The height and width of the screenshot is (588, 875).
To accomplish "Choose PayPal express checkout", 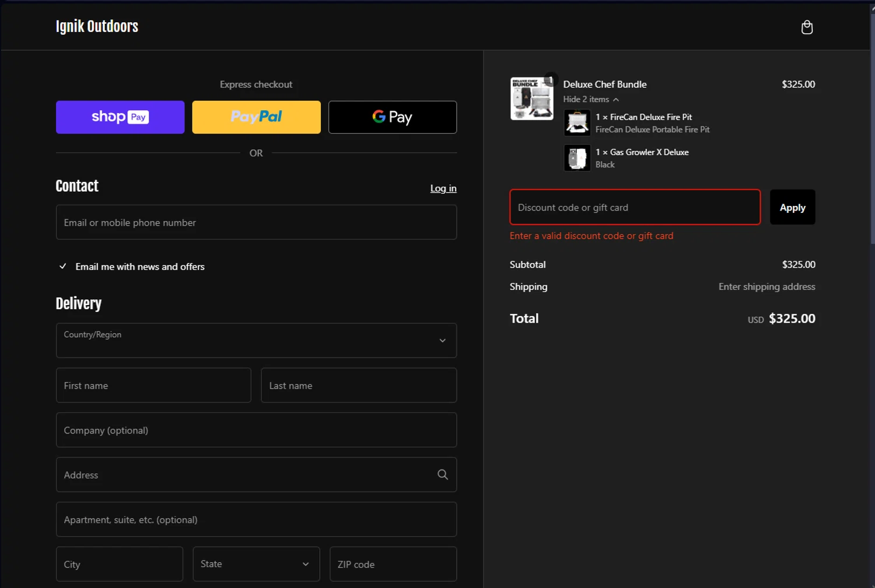I will coord(256,117).
